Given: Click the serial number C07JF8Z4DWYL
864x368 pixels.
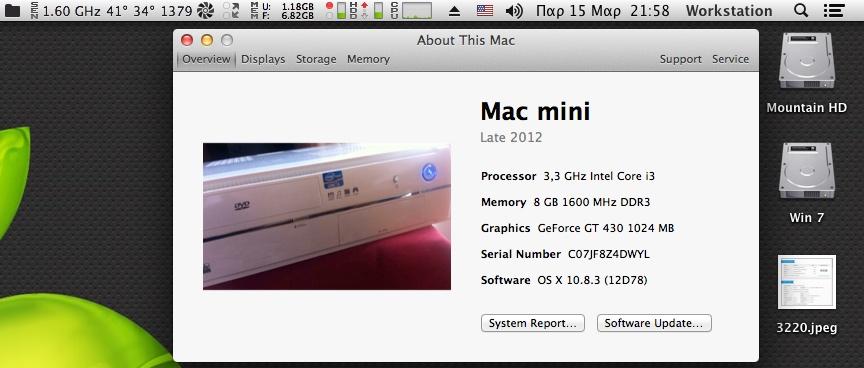Looking at the screenshot, I should [609, 254].
